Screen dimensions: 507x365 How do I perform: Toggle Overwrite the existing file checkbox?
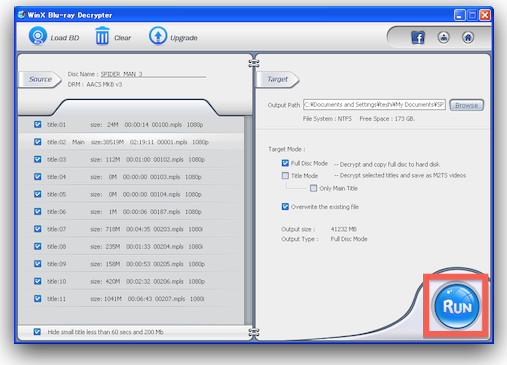(285, 207)
